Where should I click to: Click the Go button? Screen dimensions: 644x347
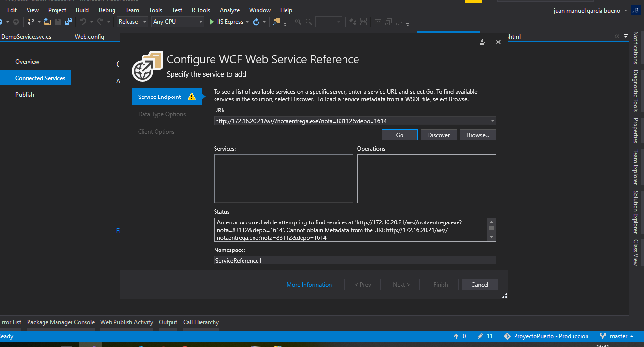pyautogui.click(x=400, y=135)
